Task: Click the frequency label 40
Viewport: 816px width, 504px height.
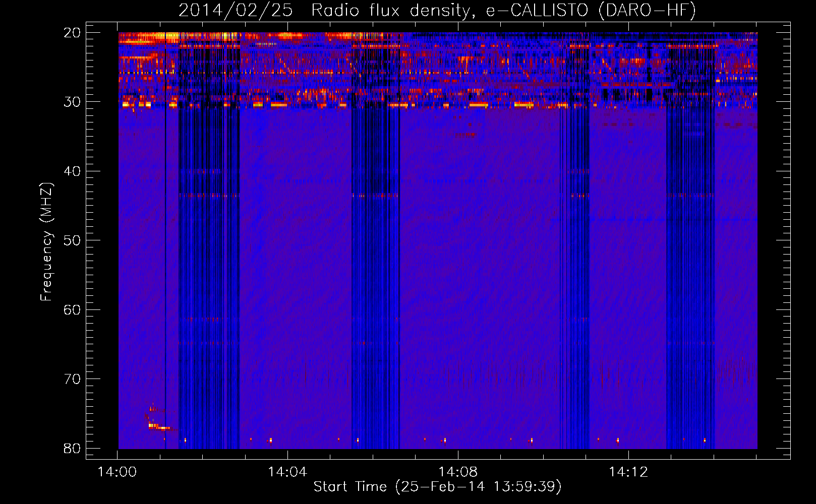Action: coord(72,171)
